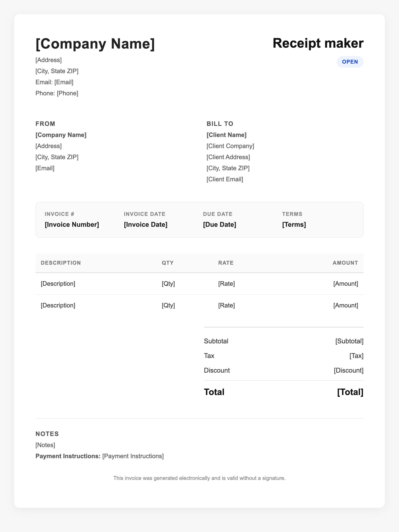Click the Description column header
The height and width of the screenshot is (532, 399).
click(61, 263)
